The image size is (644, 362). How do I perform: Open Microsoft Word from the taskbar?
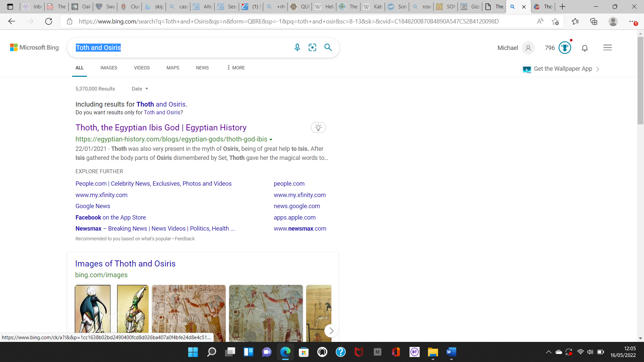pyautogui.click(x=451, y=352)
